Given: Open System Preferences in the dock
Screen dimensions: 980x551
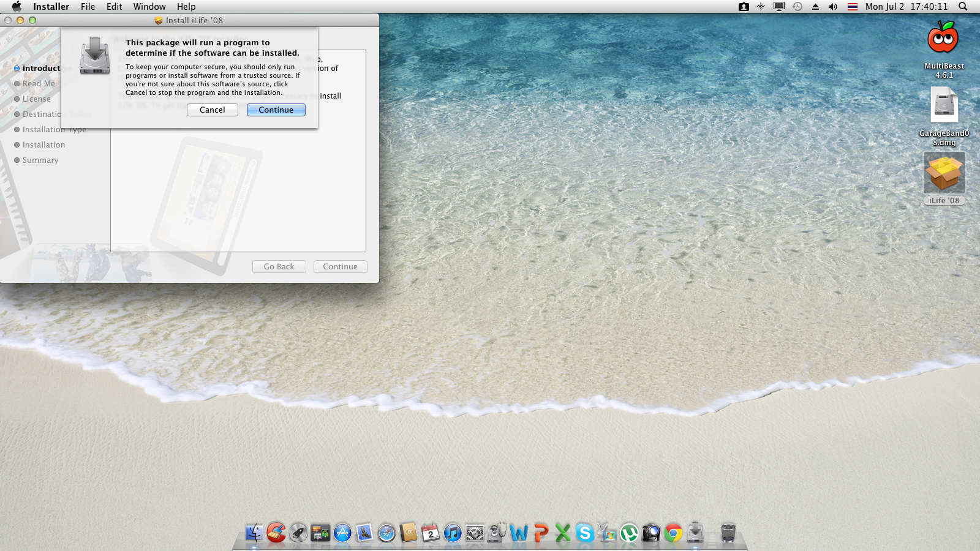Looking at the screenshot, I should coord(475,533).
